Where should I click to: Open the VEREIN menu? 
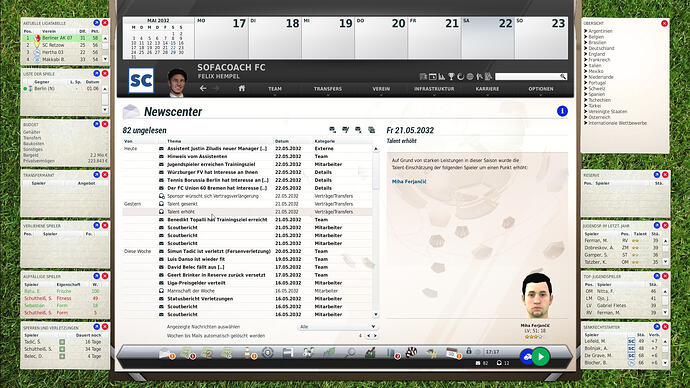coord(381,89)
